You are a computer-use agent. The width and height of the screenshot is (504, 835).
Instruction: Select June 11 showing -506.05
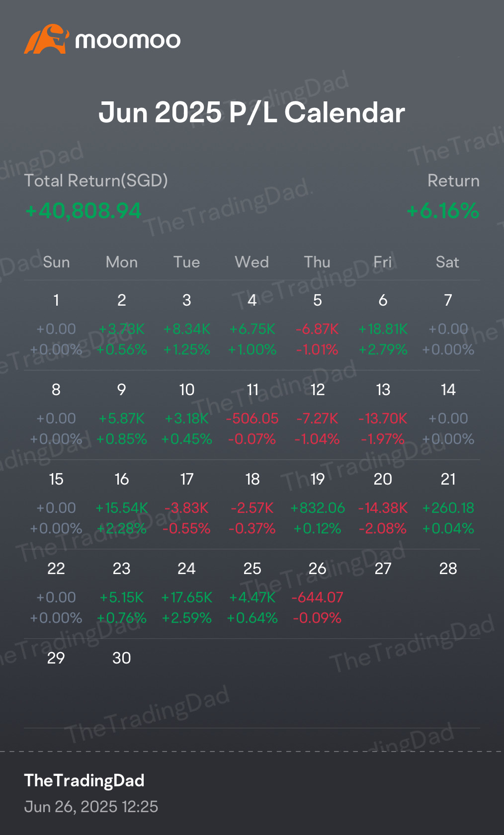pos(252,415)
